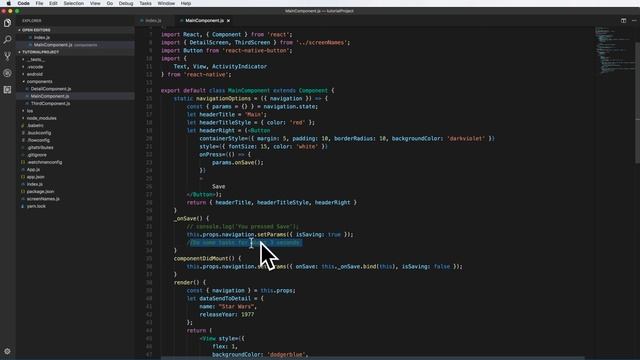Open app.json in the file tree
The height and width of the screenshot is (360, 640).
pos(36,177)
